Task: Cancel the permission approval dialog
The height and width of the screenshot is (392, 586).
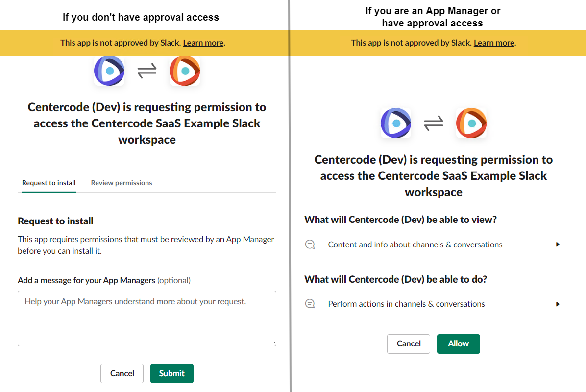Action: coord(409,344)
